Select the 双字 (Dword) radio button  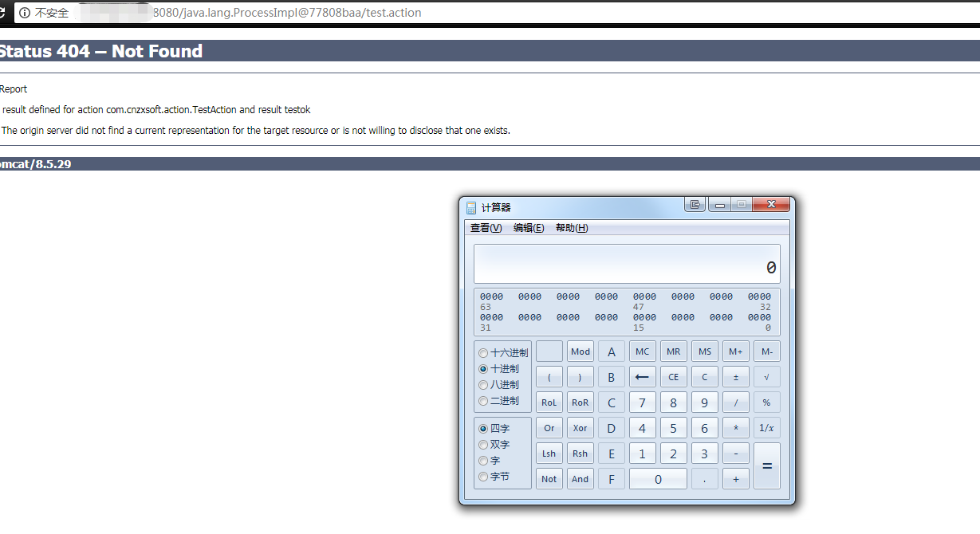(x=483, y=445)
